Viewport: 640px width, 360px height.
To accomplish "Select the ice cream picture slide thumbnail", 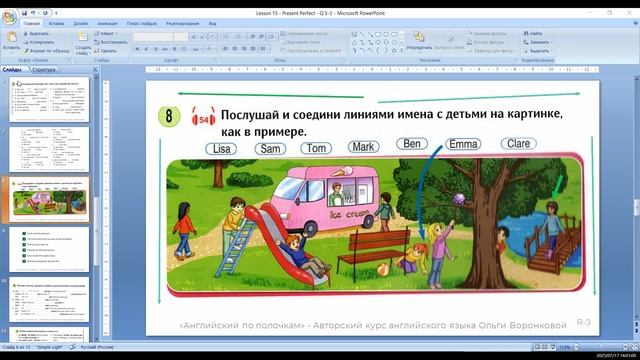I will coord(49,200).
